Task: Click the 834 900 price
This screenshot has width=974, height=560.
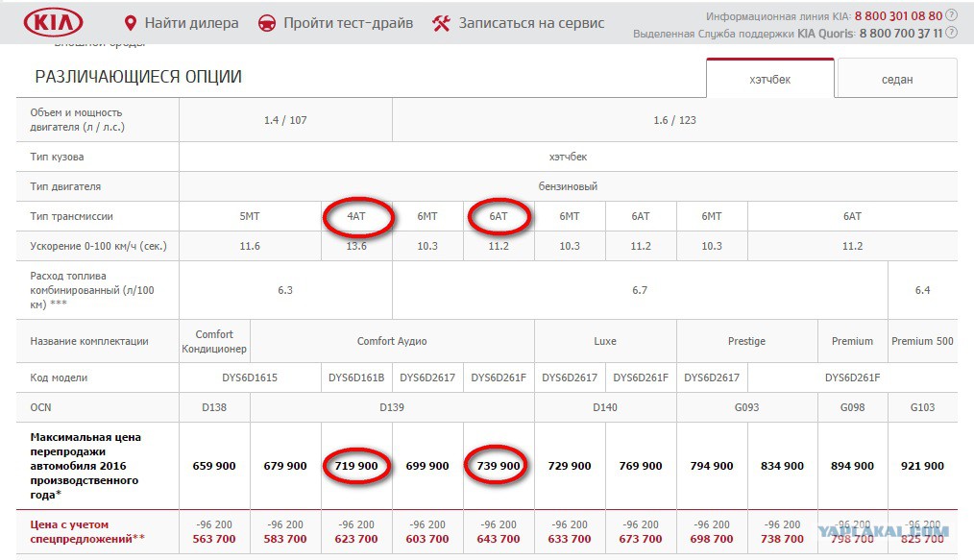Action: click(782, 466)
